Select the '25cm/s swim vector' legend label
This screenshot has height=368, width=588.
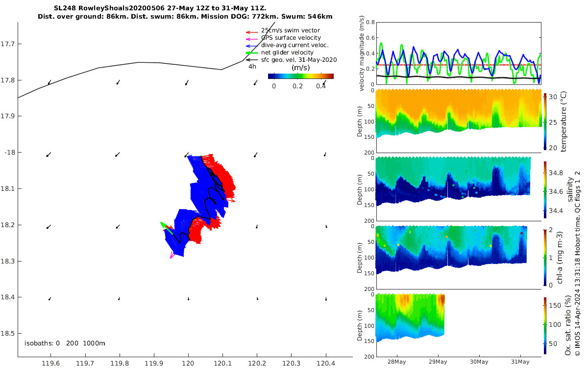click(x=290, y=30)
